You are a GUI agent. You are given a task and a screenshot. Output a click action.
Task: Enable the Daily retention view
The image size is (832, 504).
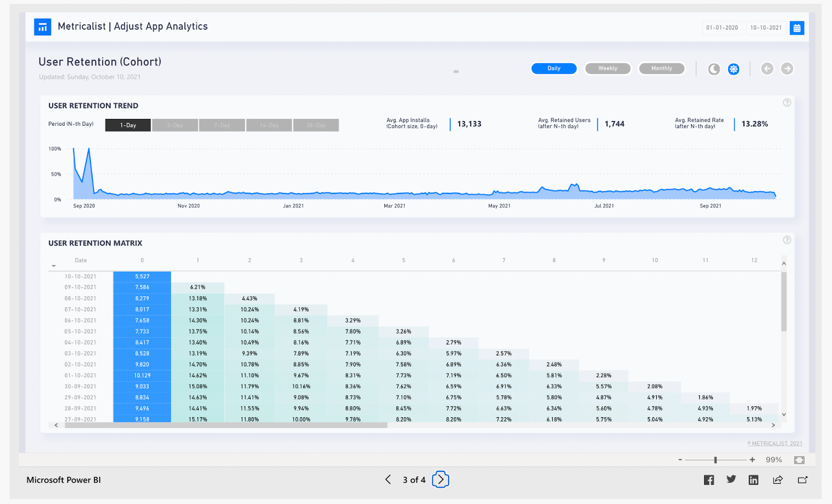tap(554, 68)
